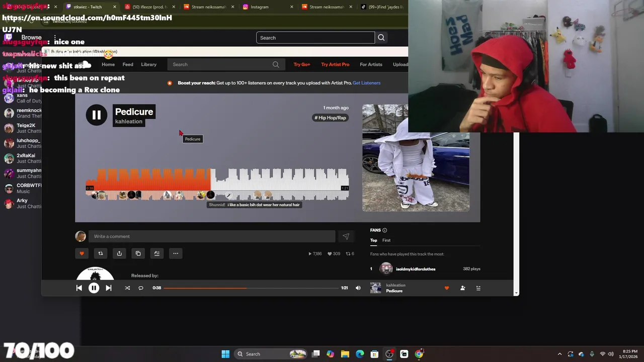
Task: Open the More options ellipsis menu
Action: pos(176,253)
